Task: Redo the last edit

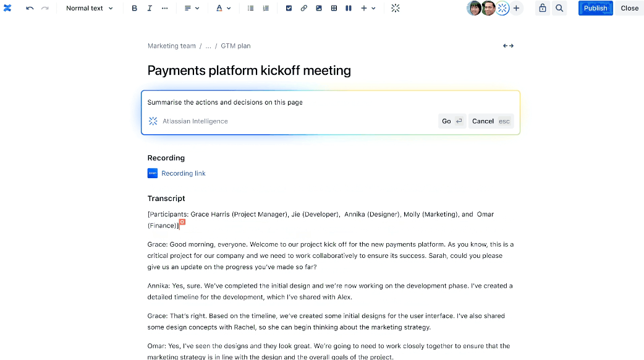Action: point(44,8)
